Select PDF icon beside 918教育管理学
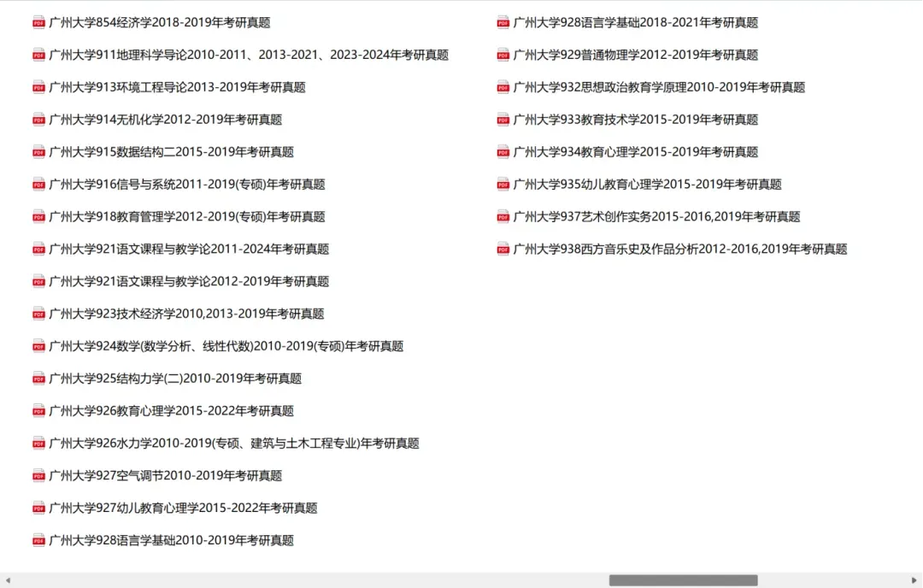923x588 pixels. click(x=38, y=217)
